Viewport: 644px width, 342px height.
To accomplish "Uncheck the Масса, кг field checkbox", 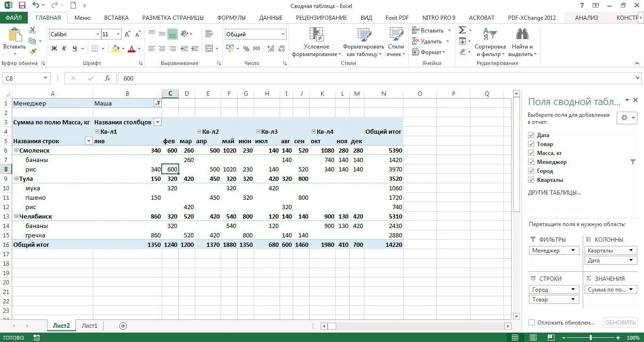I will 532,153.
